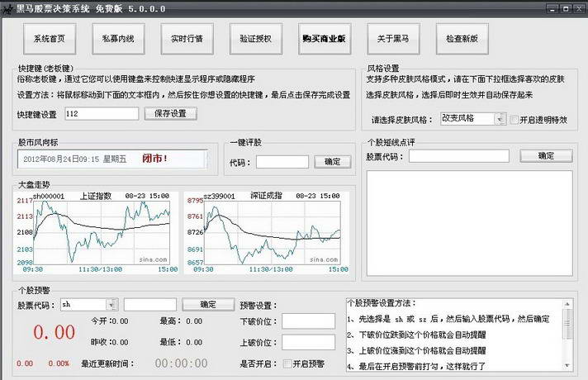The width and height of the screenshot is (588, 380).
Task: Open the 改变风格 skin dropdown
Action: (500, 119)
